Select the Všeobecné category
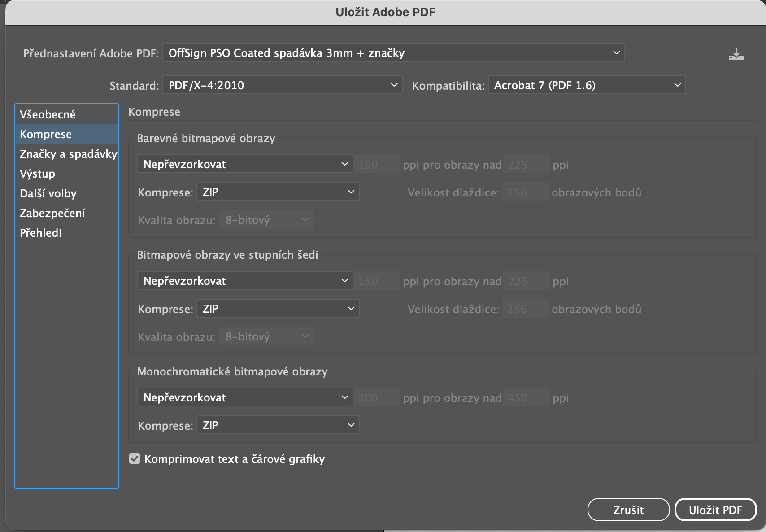 tap(67, 114)
